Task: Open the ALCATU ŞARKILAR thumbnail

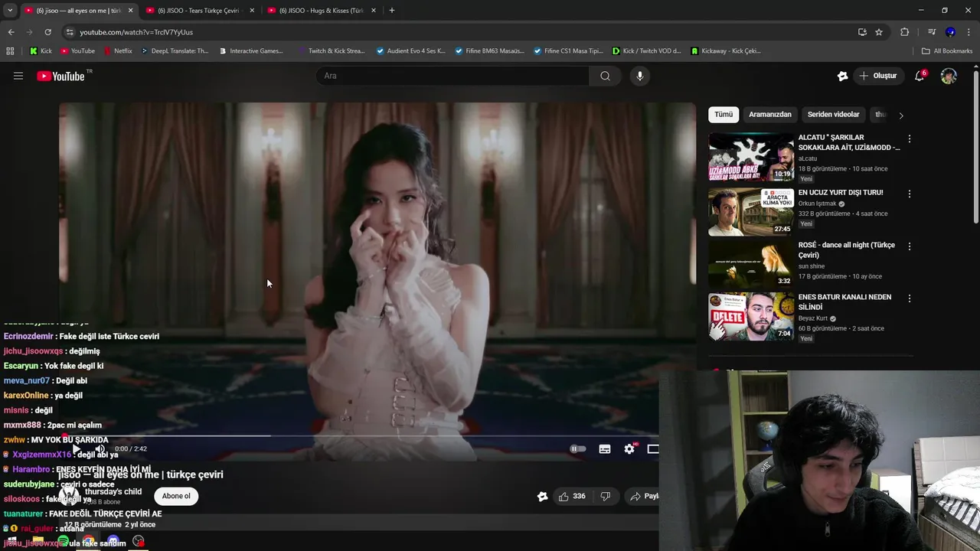Action: point(751,157)
